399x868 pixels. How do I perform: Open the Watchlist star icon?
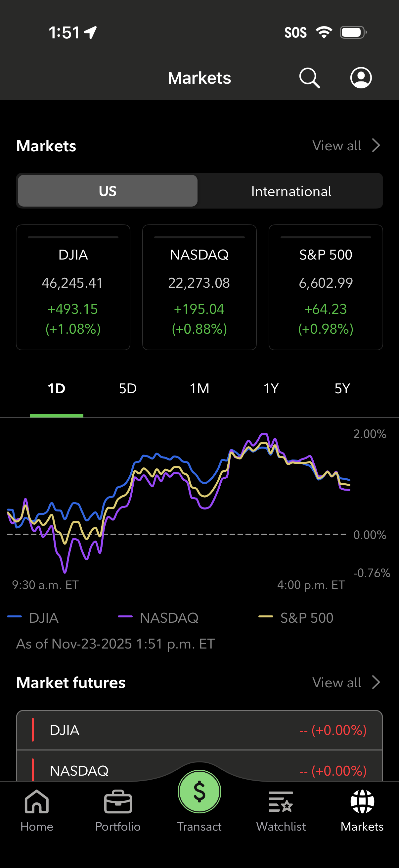point(281,802)
